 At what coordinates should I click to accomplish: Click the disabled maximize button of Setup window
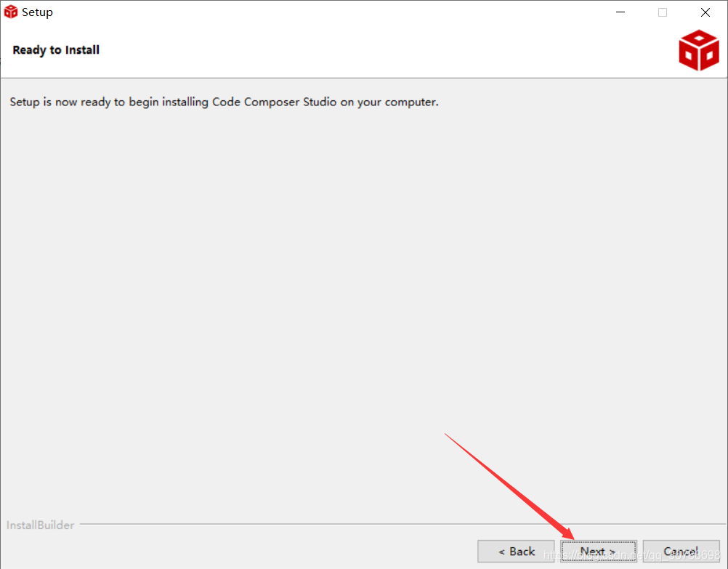pos(663,12)
